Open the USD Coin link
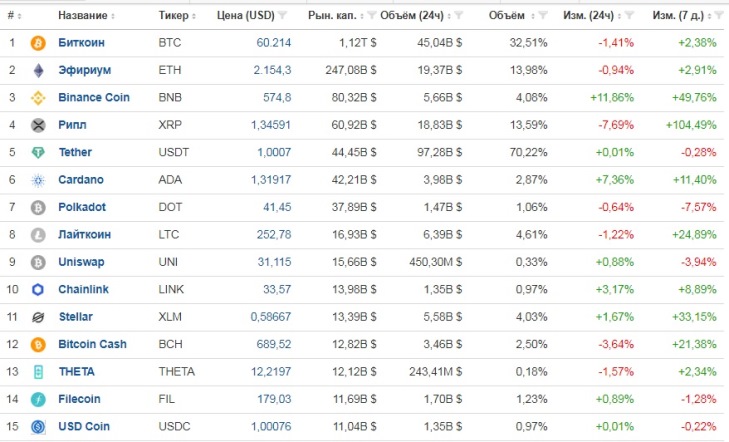Image resolution: width=729 pixels, height=442 pixels. click(x=84, y=426)
